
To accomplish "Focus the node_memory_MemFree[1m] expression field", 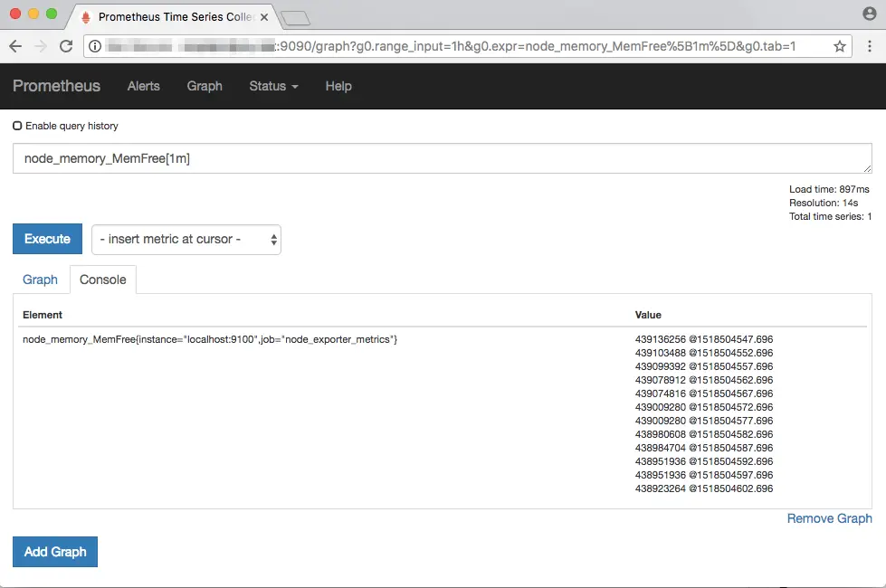I will pos(443,158).
